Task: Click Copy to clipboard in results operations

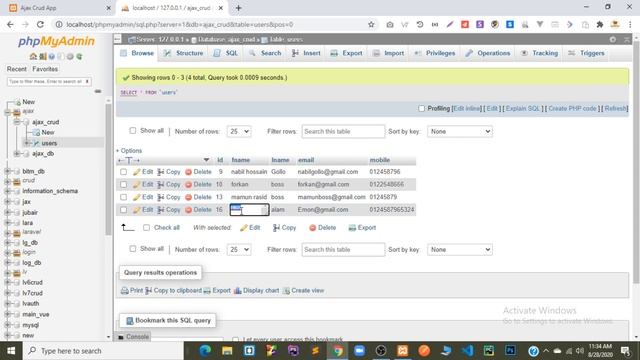Action: [173, 291]
